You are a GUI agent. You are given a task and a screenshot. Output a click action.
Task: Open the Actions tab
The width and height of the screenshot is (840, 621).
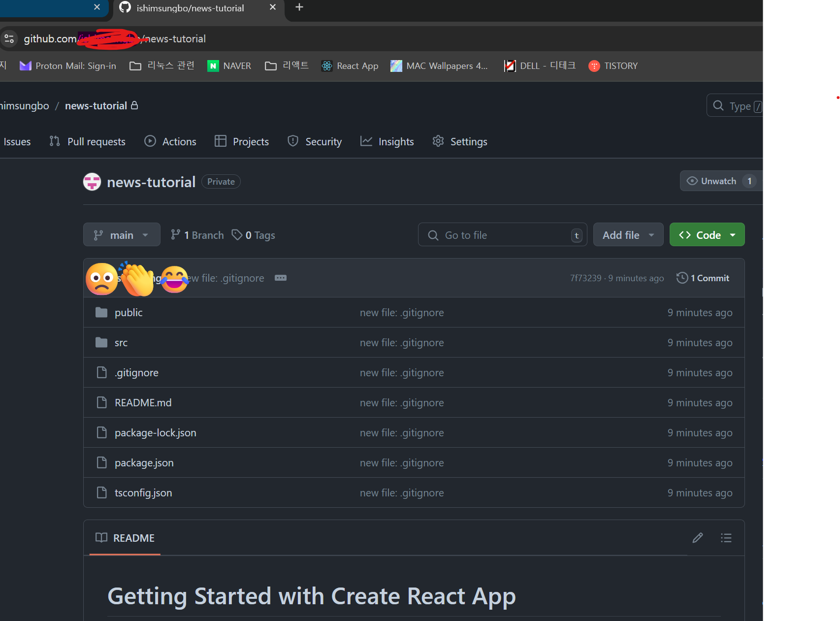point(170,142)
